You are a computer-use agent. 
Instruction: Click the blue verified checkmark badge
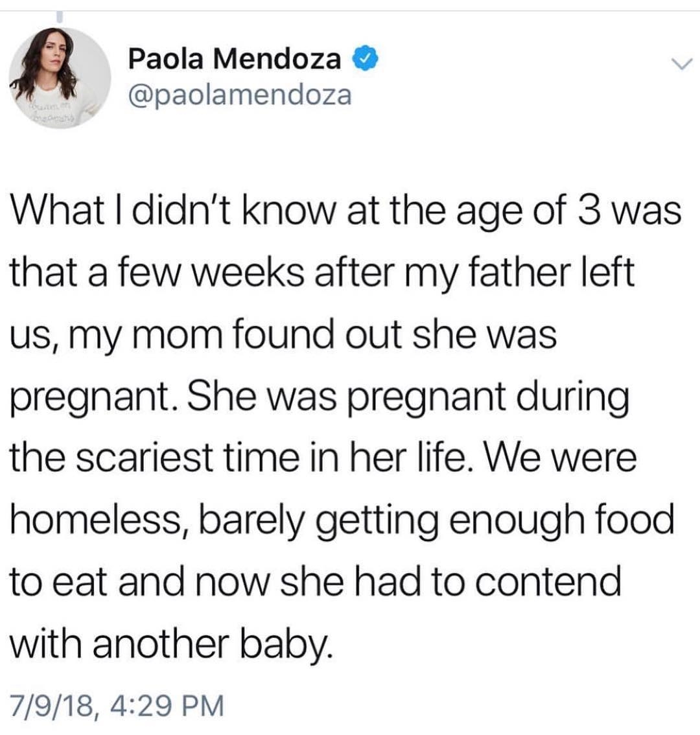[368, 60]
